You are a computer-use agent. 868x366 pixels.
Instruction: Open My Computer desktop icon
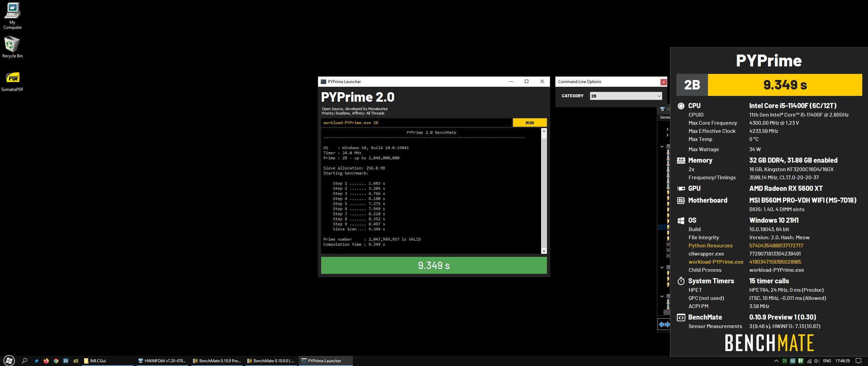click(x=13, y=16)
